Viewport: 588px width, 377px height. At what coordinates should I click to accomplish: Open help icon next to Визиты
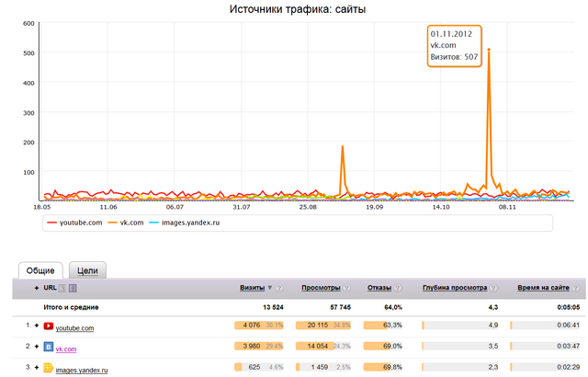coord(279,288)
